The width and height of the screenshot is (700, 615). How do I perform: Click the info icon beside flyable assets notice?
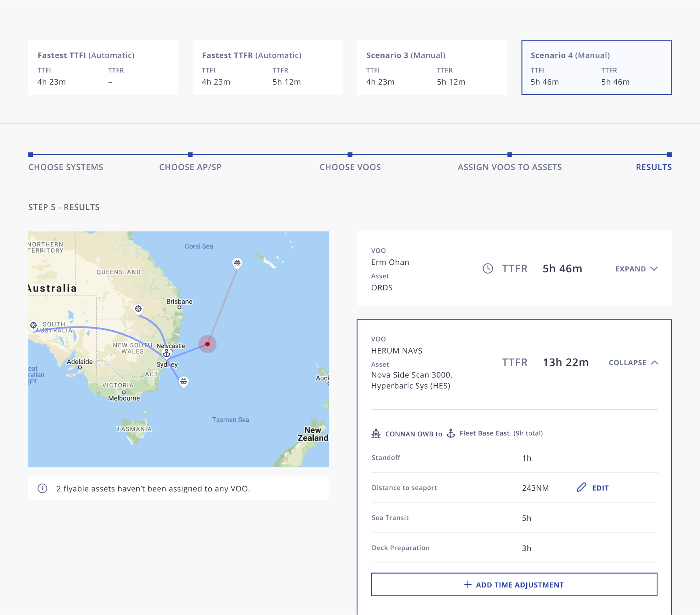click(x=42, y=488)
